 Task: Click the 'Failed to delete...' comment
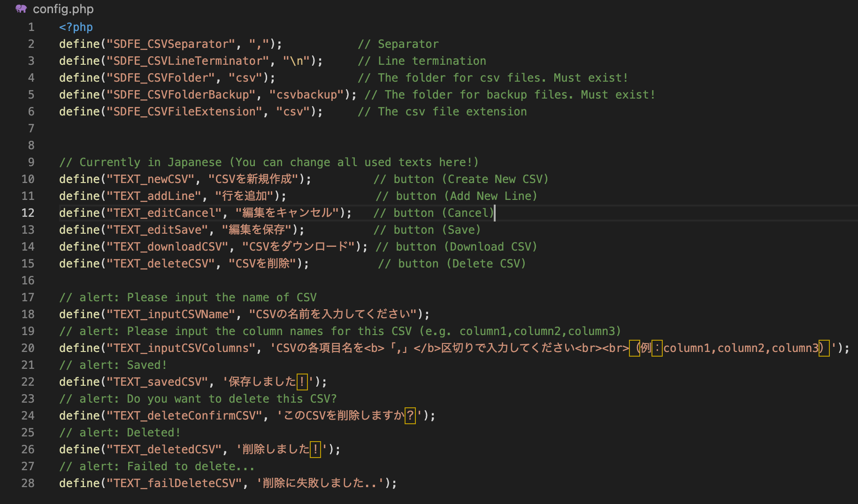point(157,466)
